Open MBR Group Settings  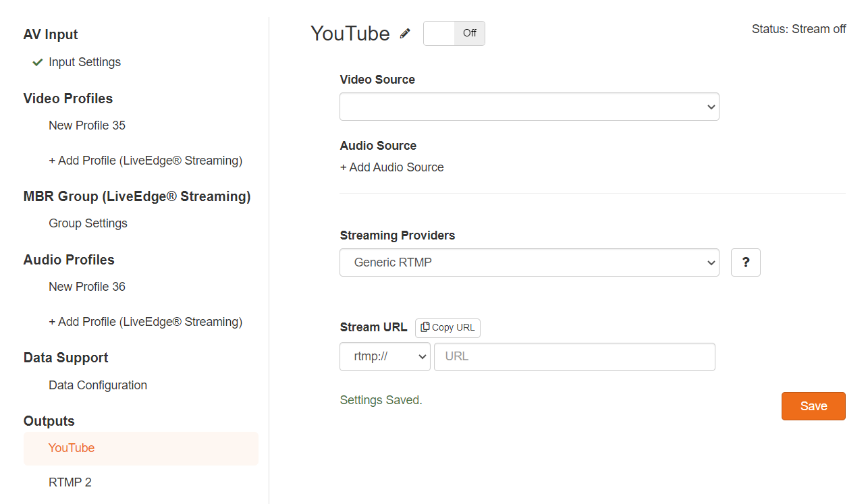tap(88, 223)
